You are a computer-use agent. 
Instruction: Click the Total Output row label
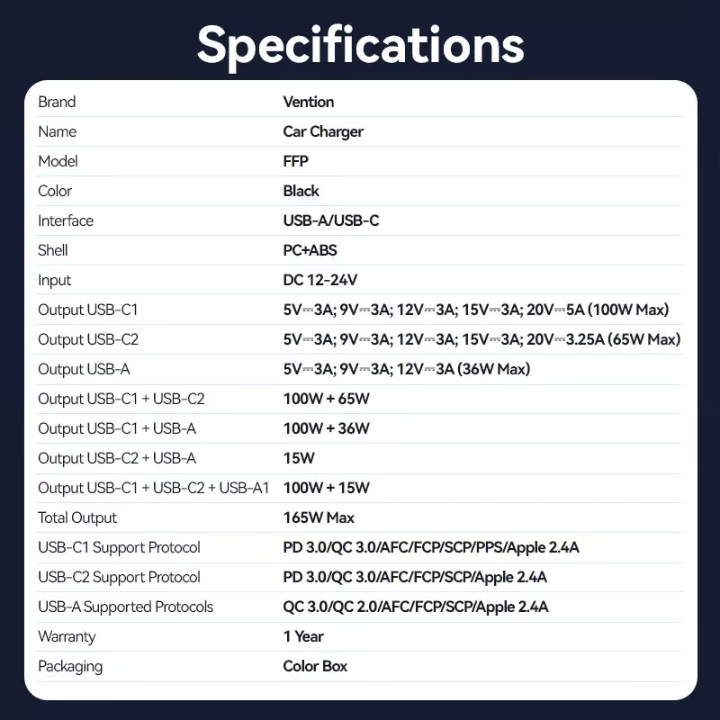click(77, 518)
